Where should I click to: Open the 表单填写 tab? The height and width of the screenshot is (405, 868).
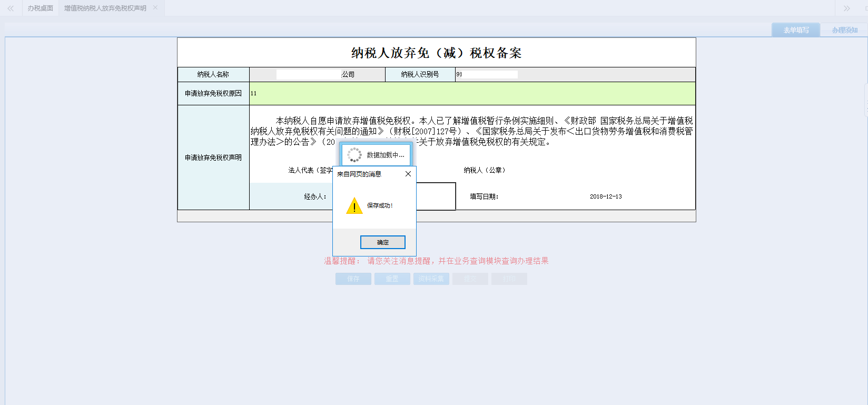(796, 30)
